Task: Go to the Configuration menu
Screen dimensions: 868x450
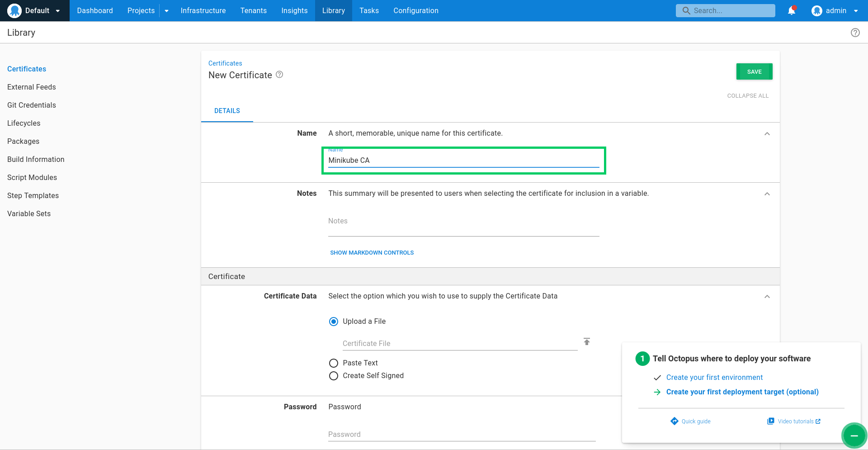Action: click(x=416, y=10)
